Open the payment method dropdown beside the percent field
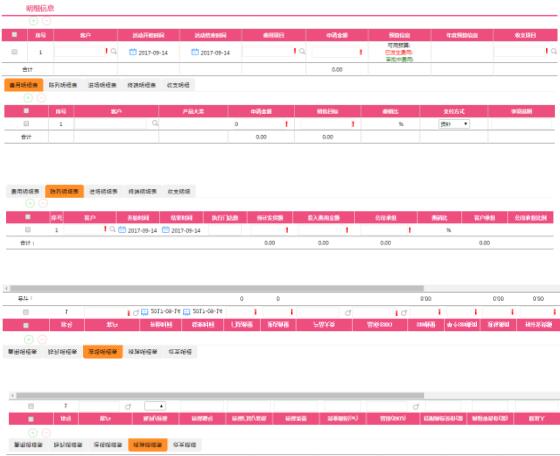The height and width of the screenshot is (456, 560). click(454, 124)
